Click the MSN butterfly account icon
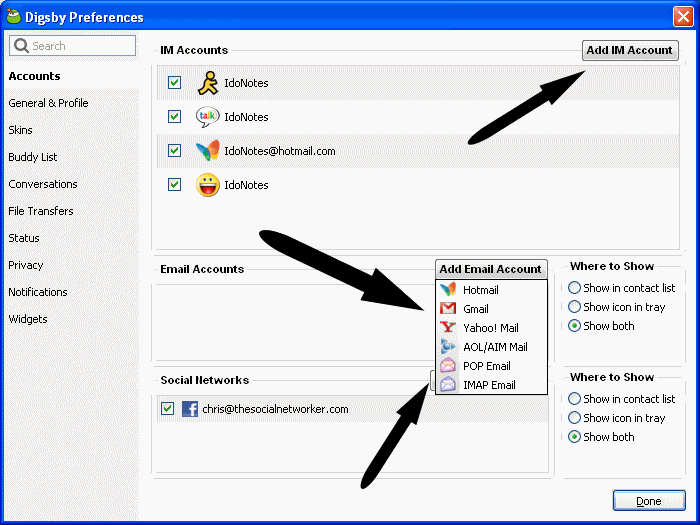The height and width of the screenshot is (525, 700). (x=208, y=150)
